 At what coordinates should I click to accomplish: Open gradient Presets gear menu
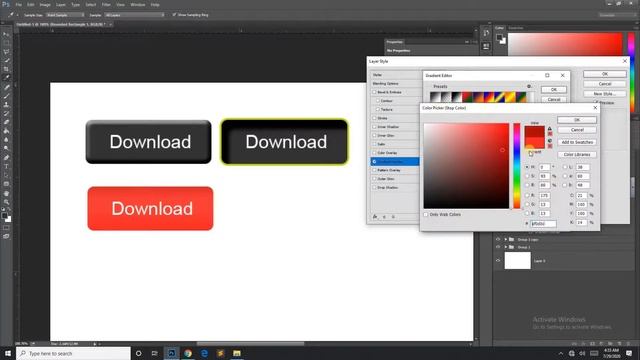click(x=529, y=87)
